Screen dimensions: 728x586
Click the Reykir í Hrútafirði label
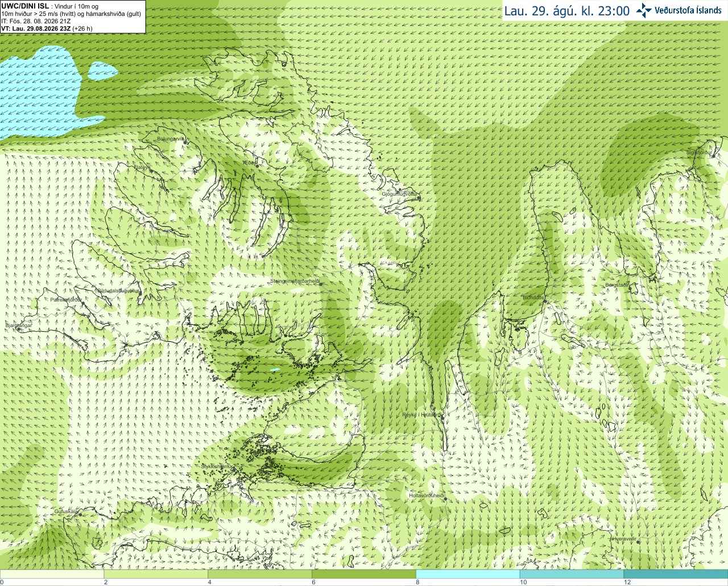421,415
